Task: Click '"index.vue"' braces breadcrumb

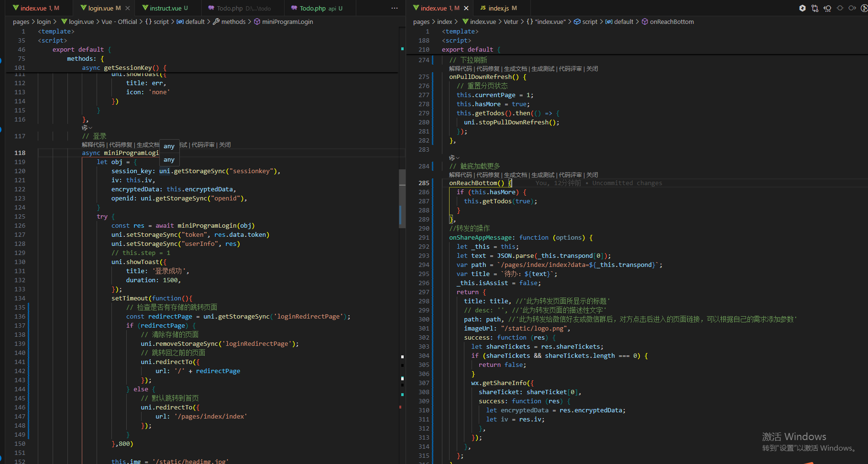Action: tap(546, 22)
